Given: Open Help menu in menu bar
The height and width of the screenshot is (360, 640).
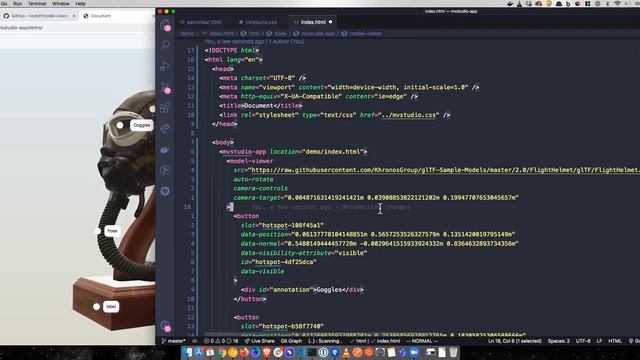Looking at the screenshot, I should pos(80,3).
